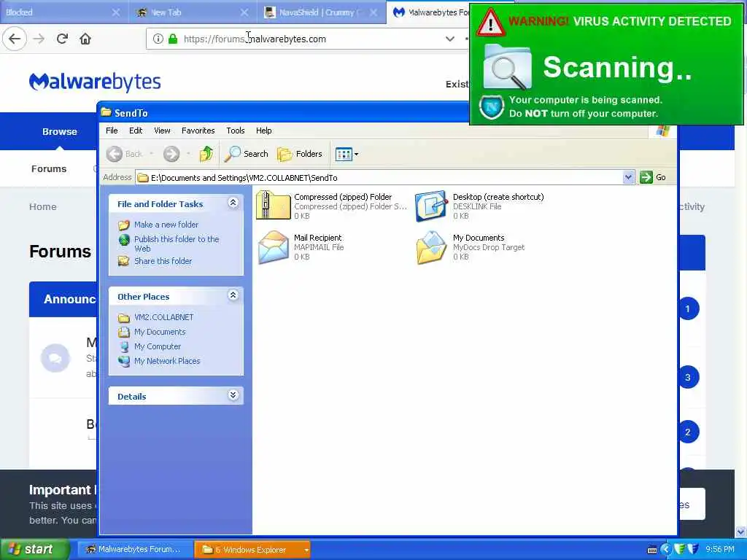This screenshot has height=560, width=747.
Task: Click Publish this folder to the Web
Action: coord(177,244)
